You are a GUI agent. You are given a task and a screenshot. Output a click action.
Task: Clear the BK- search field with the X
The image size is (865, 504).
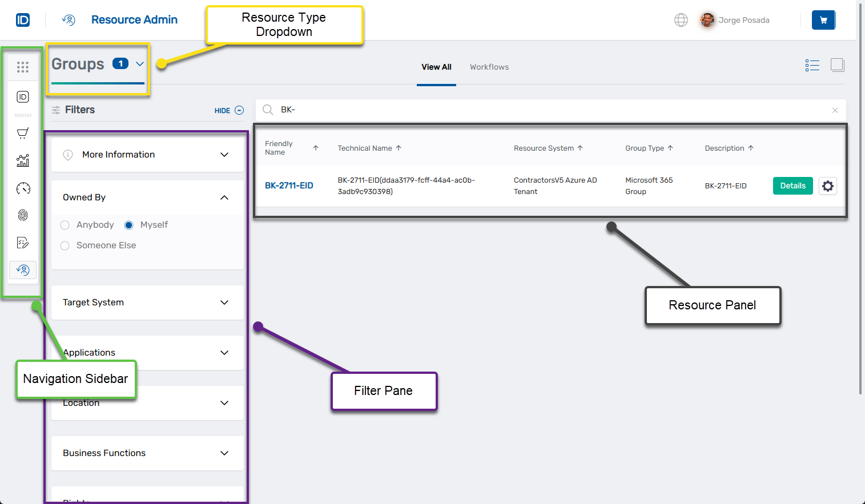click(x=835, y=110)
